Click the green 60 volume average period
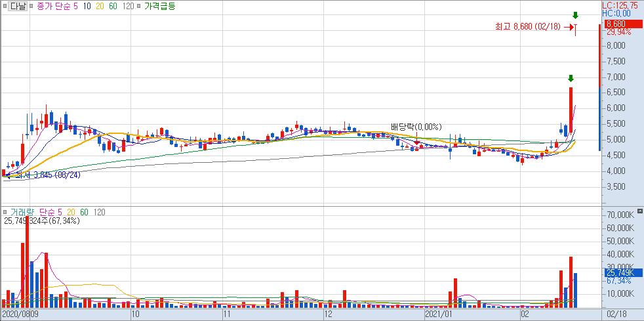This screenshot has width=644, height=321. [x=85, y=212]
